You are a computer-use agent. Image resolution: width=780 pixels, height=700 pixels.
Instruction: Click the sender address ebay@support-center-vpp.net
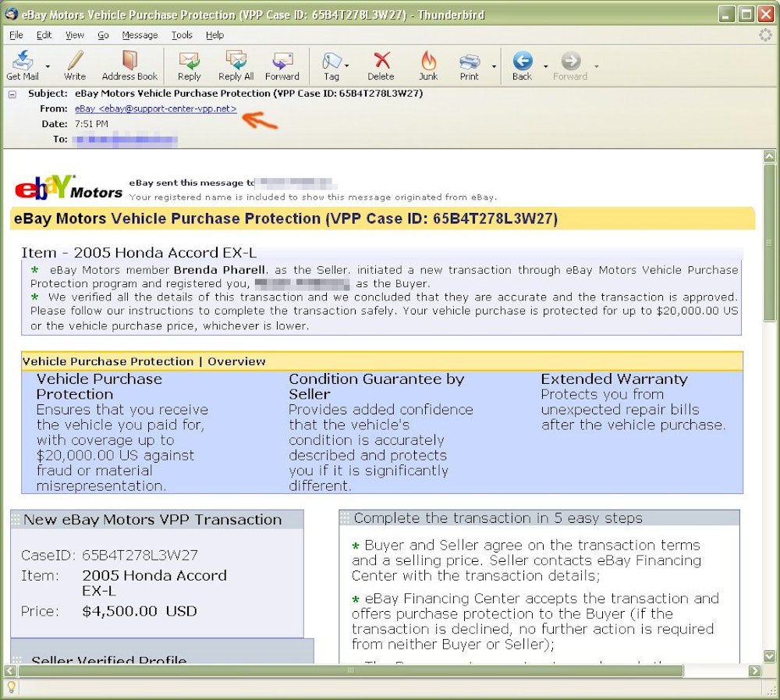coord(156,109)
